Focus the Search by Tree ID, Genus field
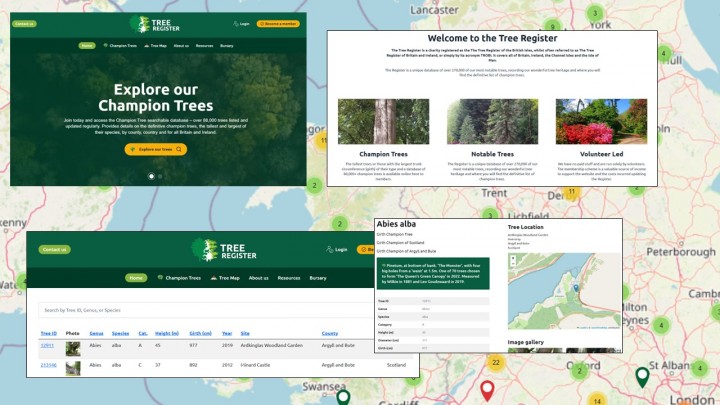Image resolution: width=720 pixels, height=405 pixels. (207, 310)
